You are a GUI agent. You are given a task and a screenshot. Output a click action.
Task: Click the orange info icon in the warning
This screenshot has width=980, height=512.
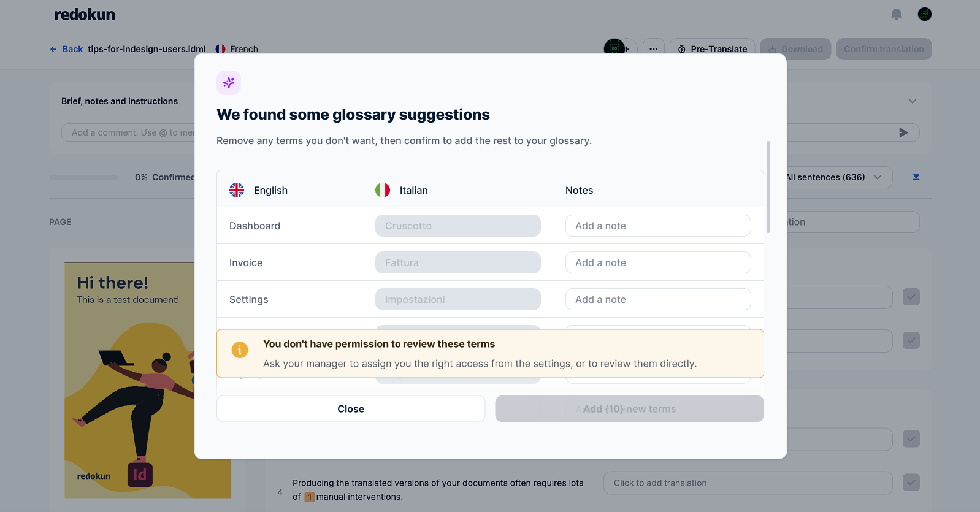240,350
